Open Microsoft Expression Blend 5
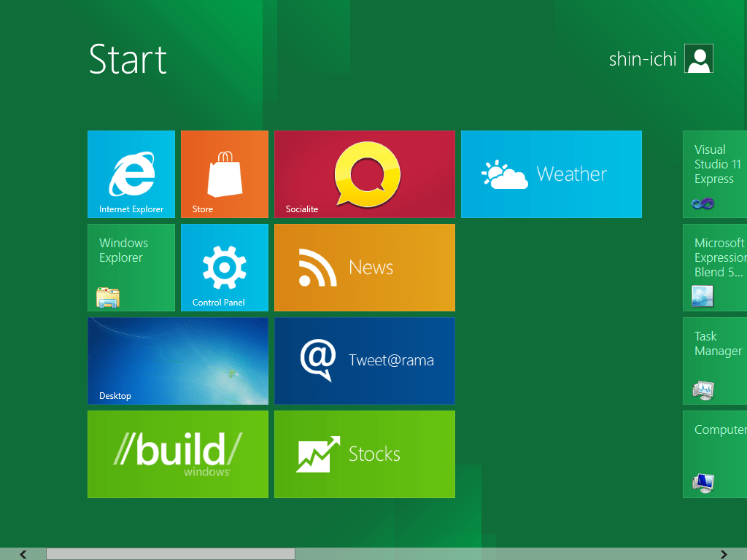747x560 pixels. click(x=719, y=268)
